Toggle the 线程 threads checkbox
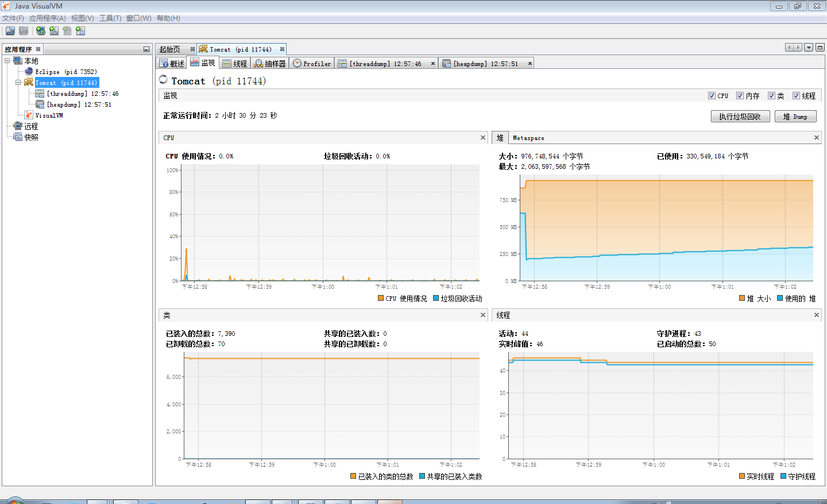 point(796,96)
